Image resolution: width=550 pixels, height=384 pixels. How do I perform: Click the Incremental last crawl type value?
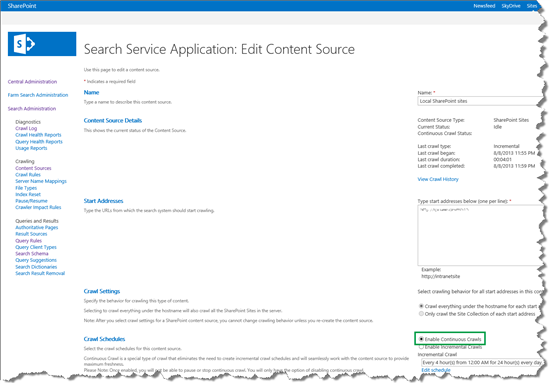click(507, 146)
